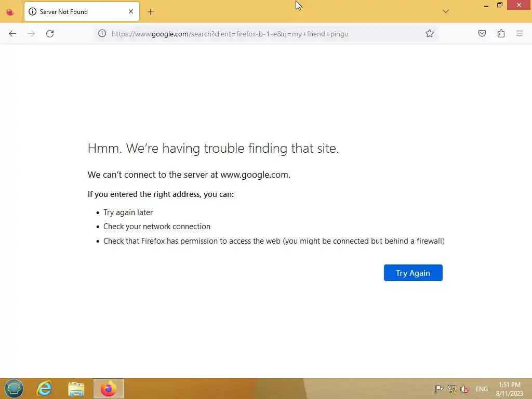Click 'Try again later' text
Image resolution: width=532 pixels, height=399 pixels.
(128, 212)
